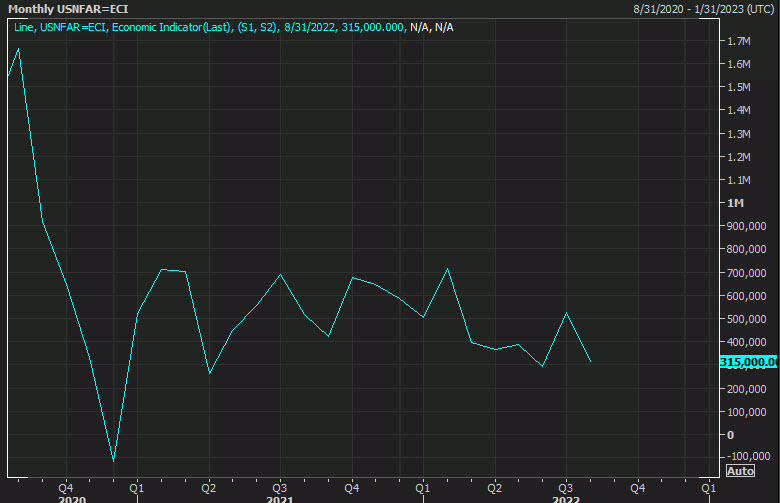Click the 700,000 axis label

coord(746,273)
